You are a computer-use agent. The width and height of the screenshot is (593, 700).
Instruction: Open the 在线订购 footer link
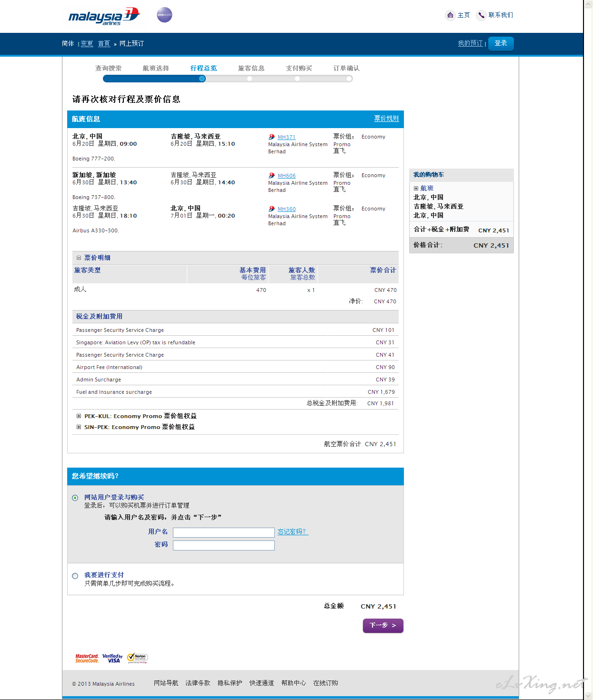click(326, 683)
